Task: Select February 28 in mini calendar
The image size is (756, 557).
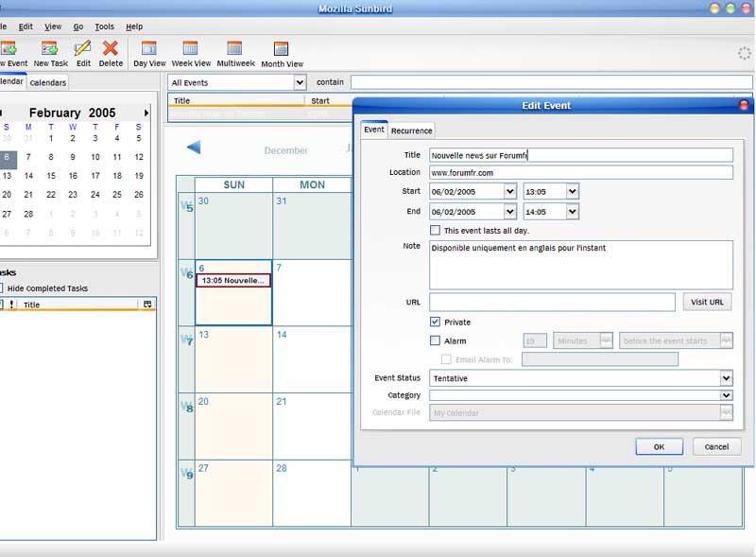Action: coord(28,214)
